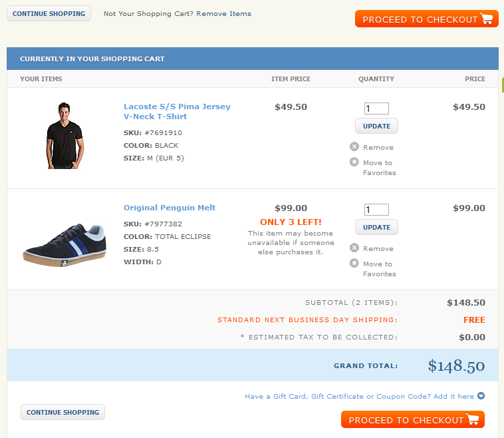Open Original Penguin Melt product link
This screenshot has height=438, width=504.
tap(170, 208)
